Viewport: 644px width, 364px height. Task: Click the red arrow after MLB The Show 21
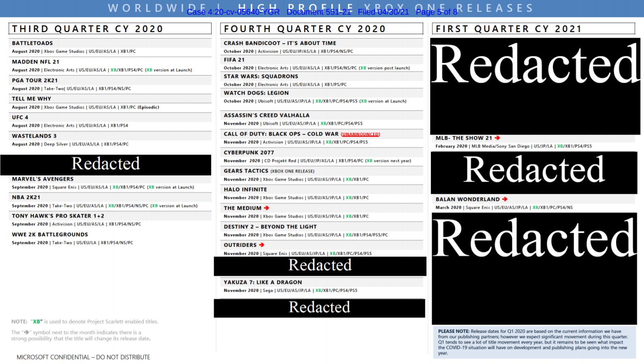click(x=497, y=138)
